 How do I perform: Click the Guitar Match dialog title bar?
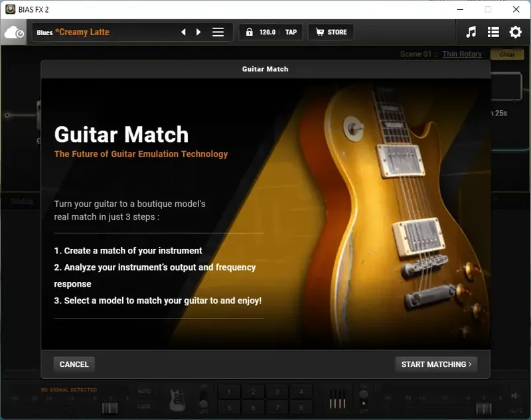[x=265, y=69]
